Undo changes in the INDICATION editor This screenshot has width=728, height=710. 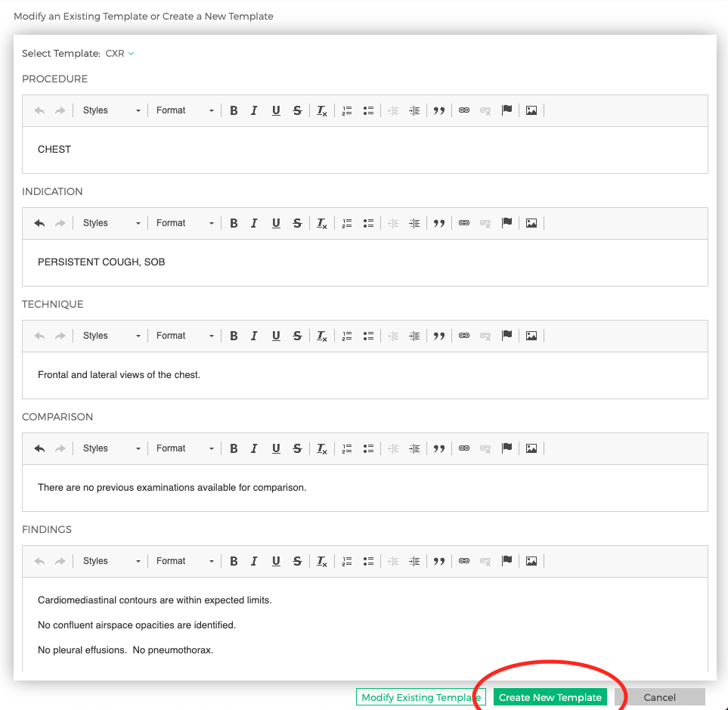pyautogui.click(x=39, y=223)
